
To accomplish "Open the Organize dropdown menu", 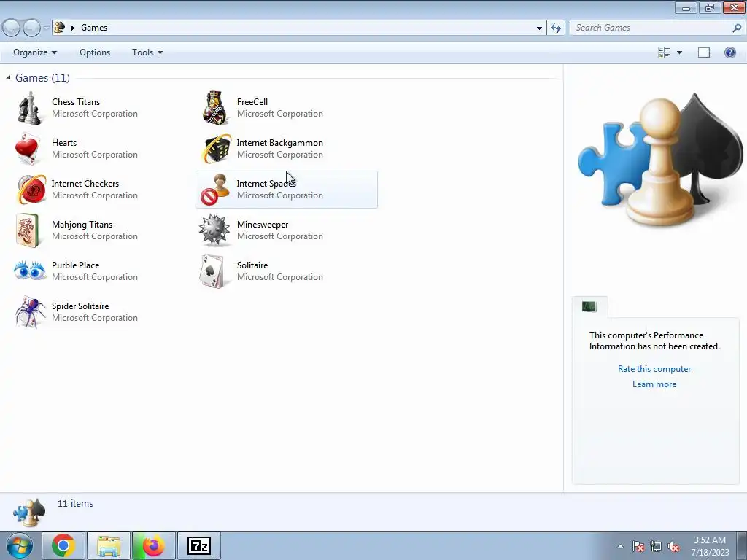I will (x=35, y=52).
